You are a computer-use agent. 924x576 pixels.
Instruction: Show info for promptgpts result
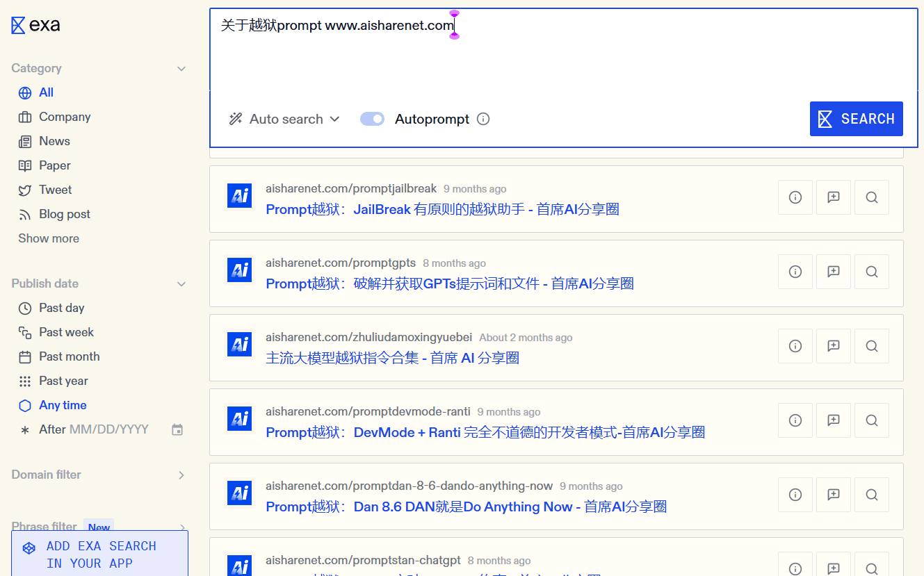click(795, 272)
